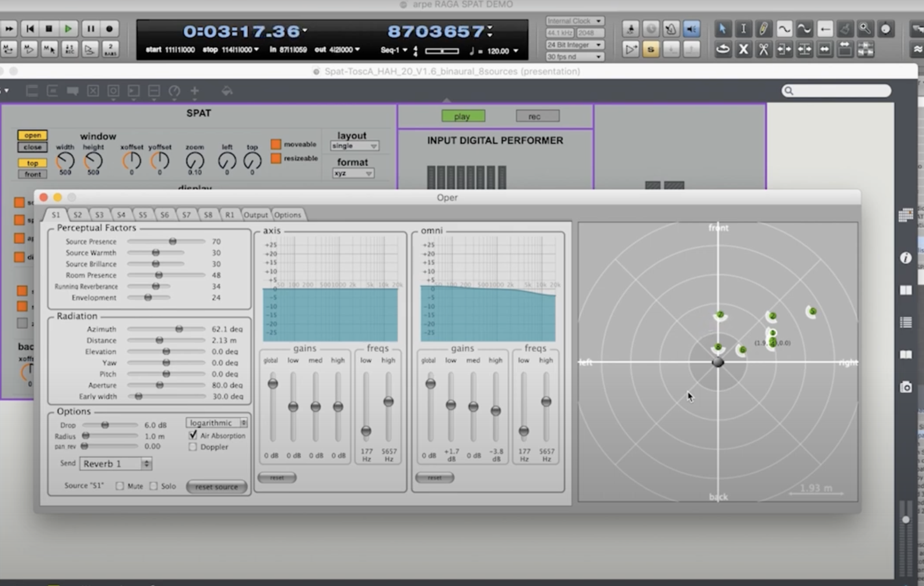Click the Max patcher camera snapshot icon

(906, 387)
